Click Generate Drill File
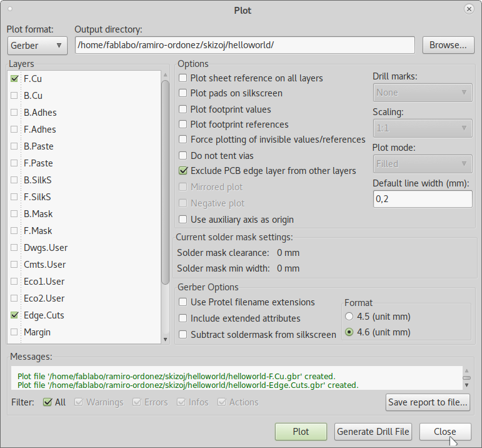 pyautogui.click(x=373, y=432)
